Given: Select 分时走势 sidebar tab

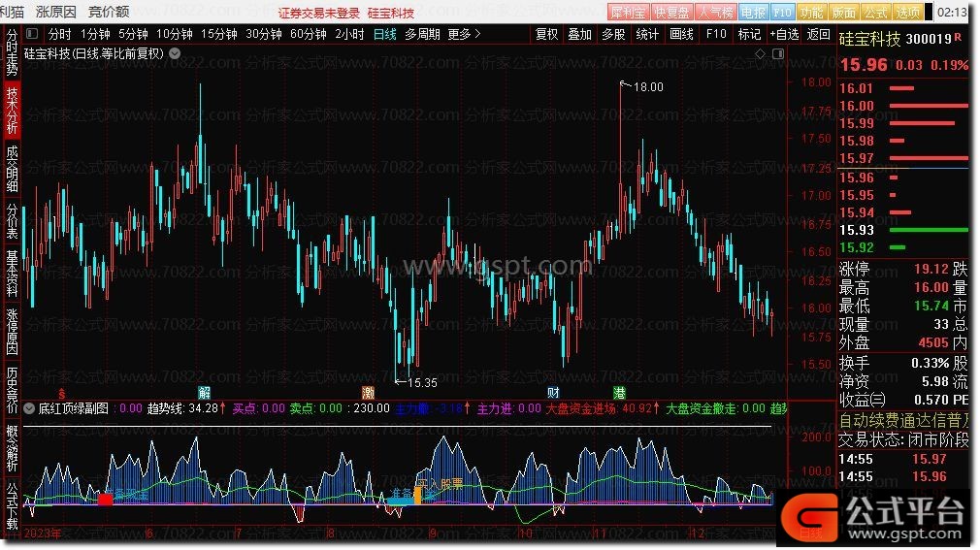Looking at the screenshot, I should [x=12, y=52].
